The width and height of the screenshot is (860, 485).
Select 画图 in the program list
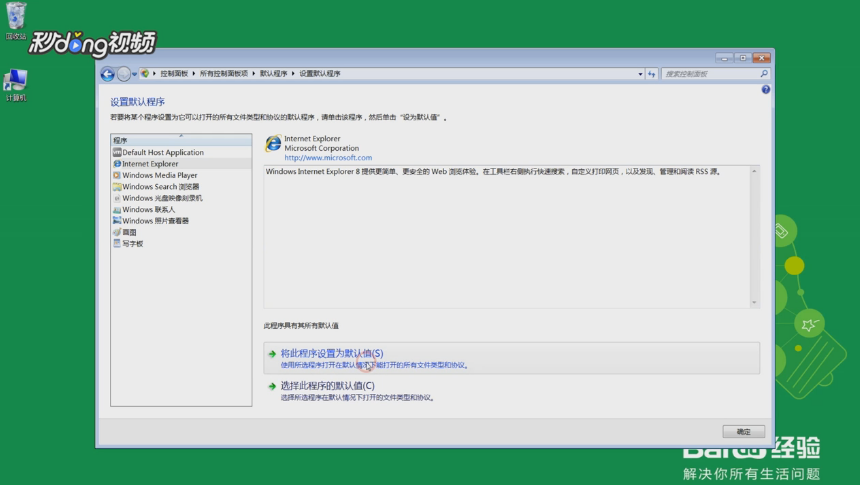tap(181, 233)
